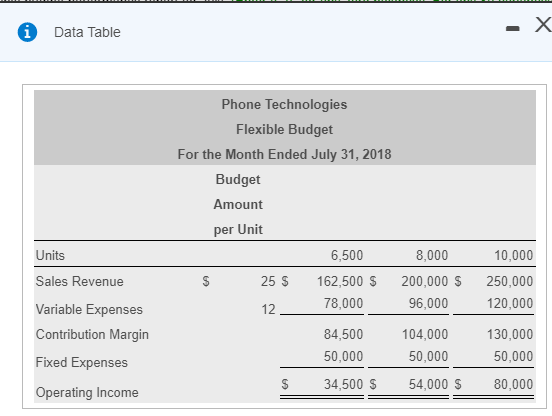
Task: Select the 12 per-unit variable expense
Action: pyautogui.click(x=268, y=309)
